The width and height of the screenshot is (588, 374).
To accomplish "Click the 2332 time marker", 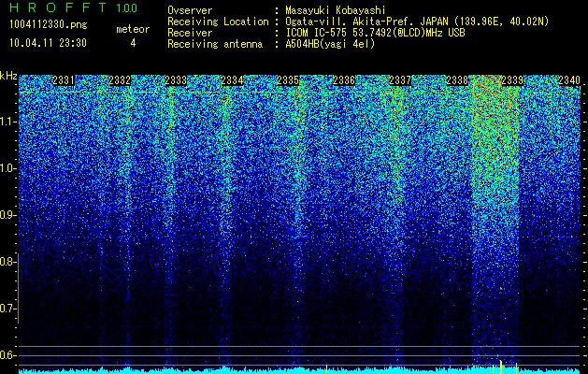I will (120, 80).
